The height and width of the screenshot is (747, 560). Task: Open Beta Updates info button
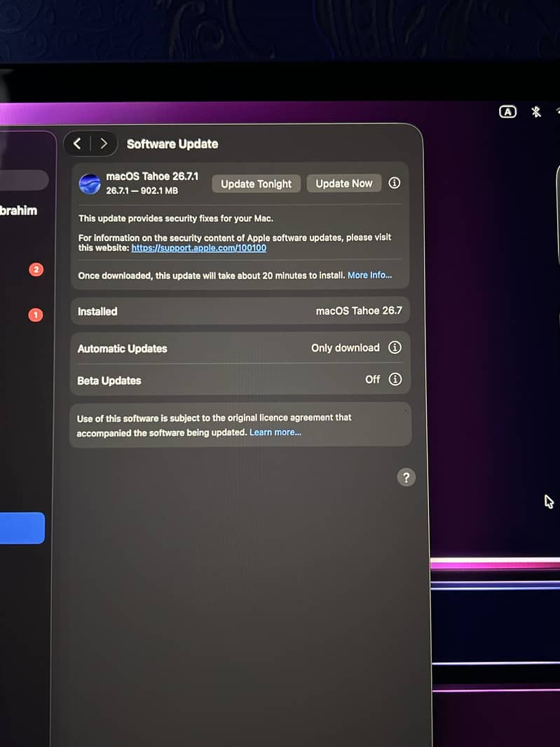pos(395,379)
